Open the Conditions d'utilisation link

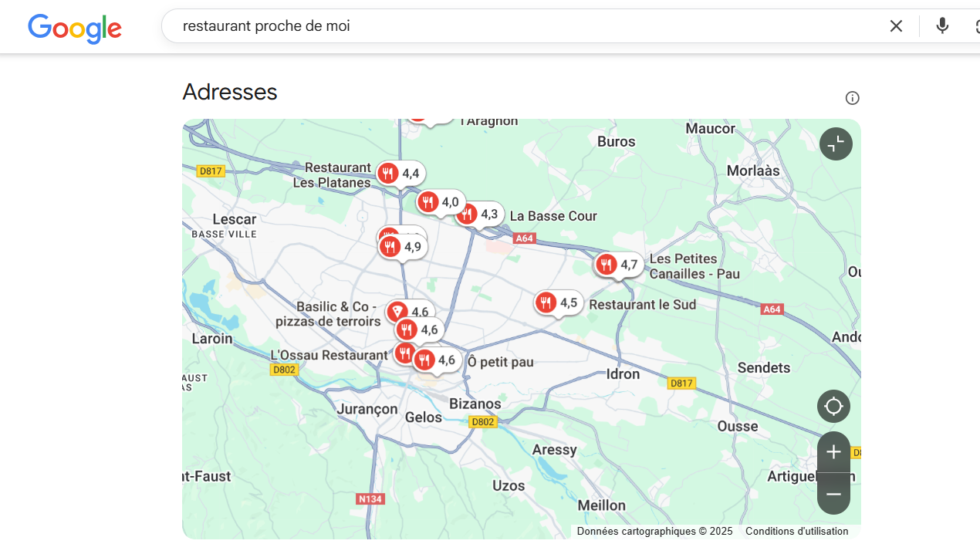click(x=796, y=531)
